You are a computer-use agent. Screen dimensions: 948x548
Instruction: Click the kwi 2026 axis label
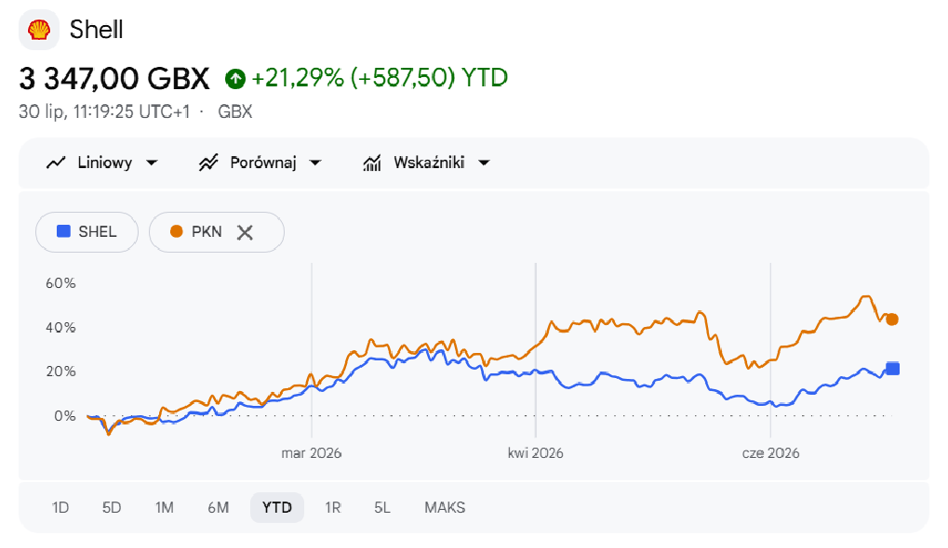pos(536,453)
